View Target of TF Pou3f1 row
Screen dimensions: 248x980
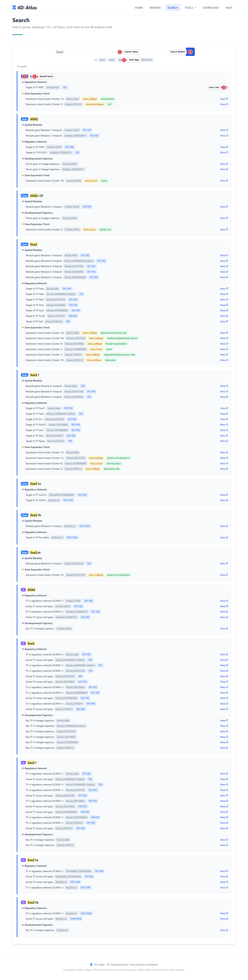[x=224, y=425]
